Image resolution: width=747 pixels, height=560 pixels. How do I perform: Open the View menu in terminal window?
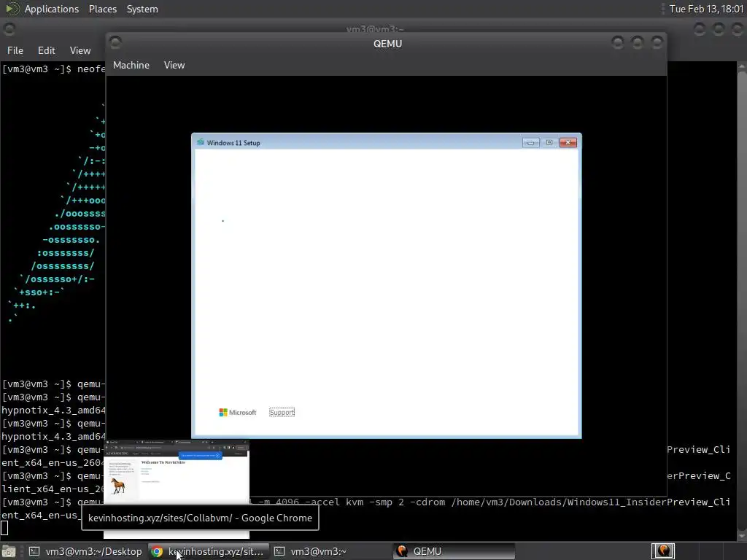point(80,50)
